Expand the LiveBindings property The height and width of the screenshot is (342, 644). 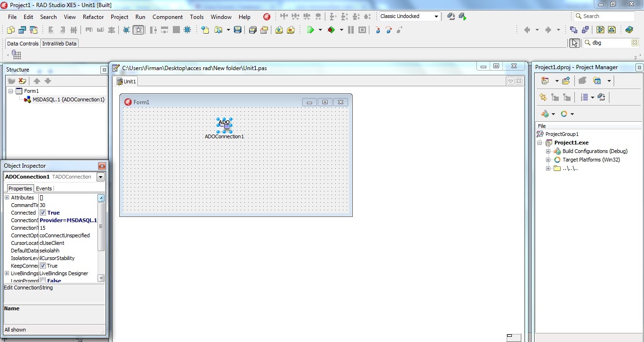click(x=7, y=273)
